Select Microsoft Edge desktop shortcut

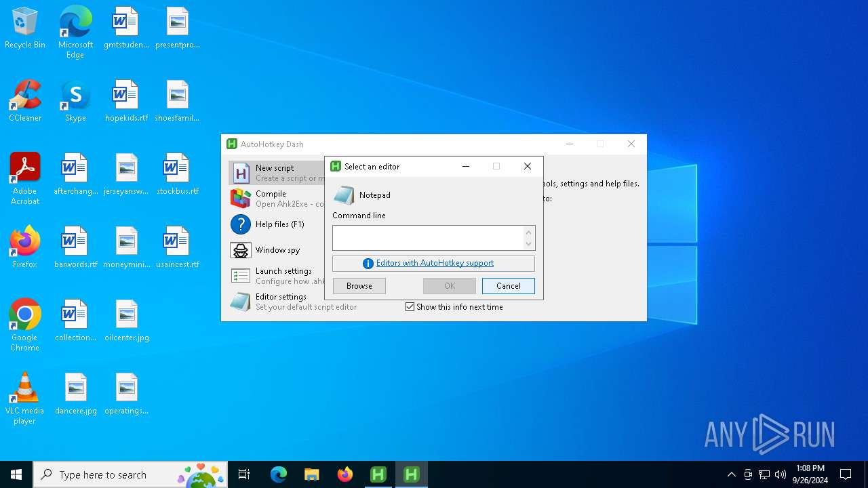point(75,33)
